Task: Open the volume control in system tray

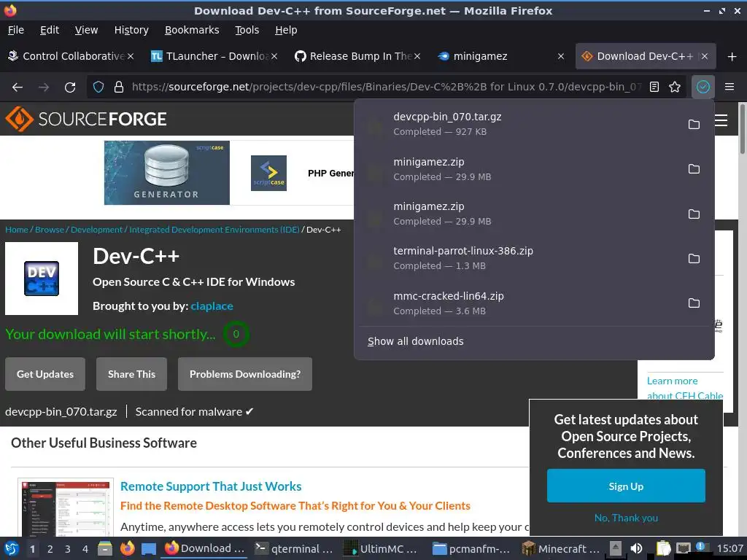Action: tap(636, 548)
